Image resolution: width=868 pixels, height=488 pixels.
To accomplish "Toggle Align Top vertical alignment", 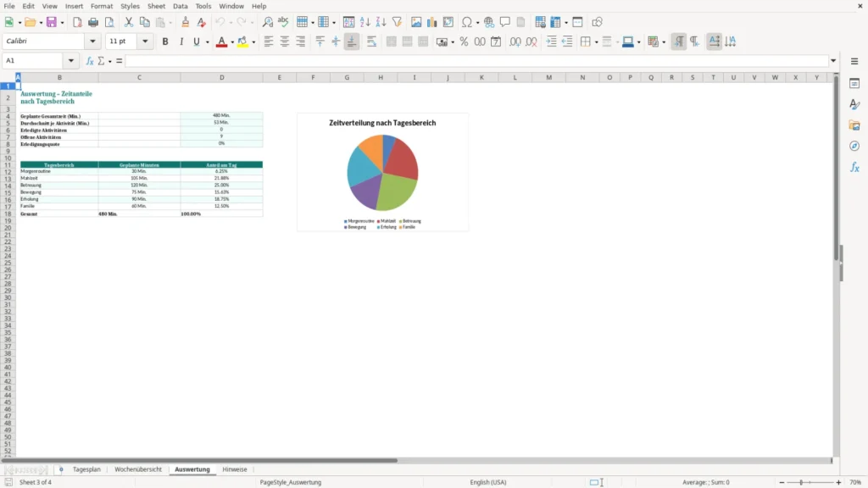I will coord(320,42).
